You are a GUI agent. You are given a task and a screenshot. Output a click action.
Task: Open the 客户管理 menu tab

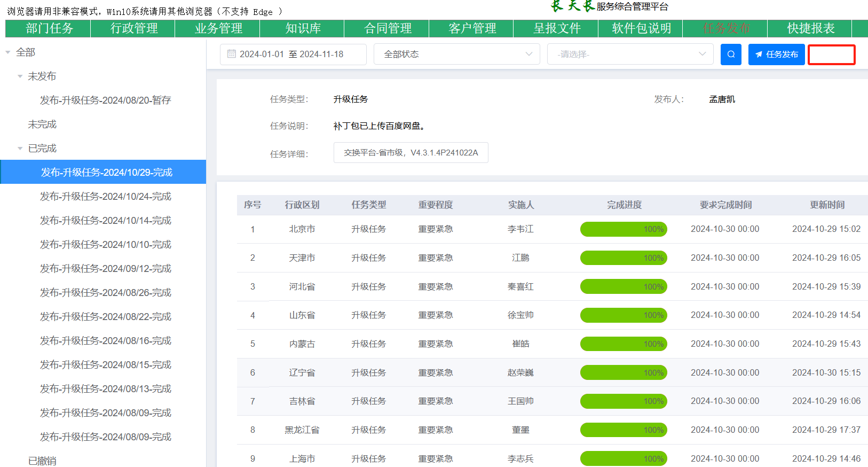472,28
